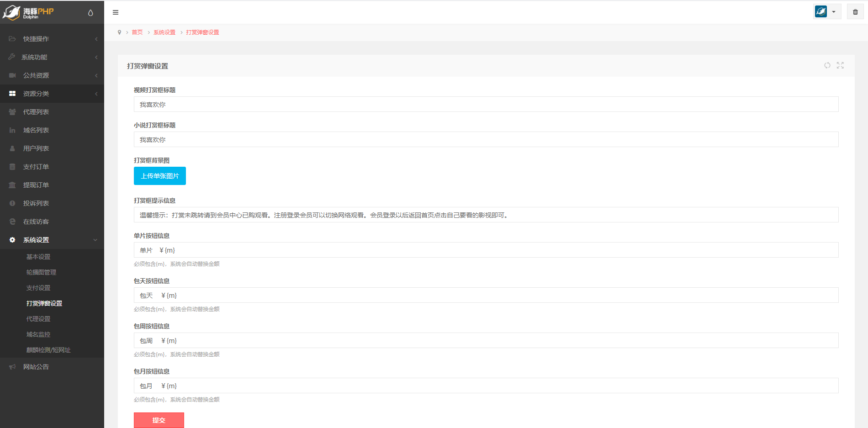The height and width of the screenshot is (428, 868).
Task: Open 支付订单 from the sidebar
Action: [x=36, y=167]
